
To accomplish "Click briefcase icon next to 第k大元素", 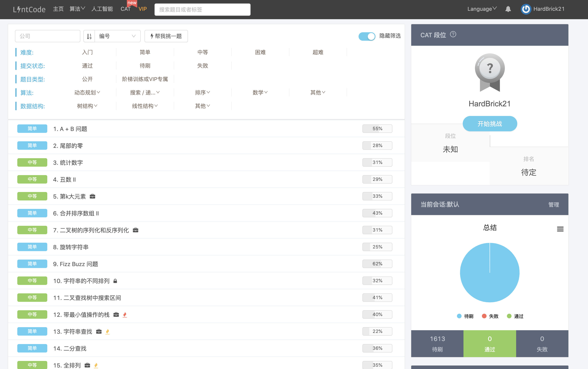I will [x=92, y=196].
